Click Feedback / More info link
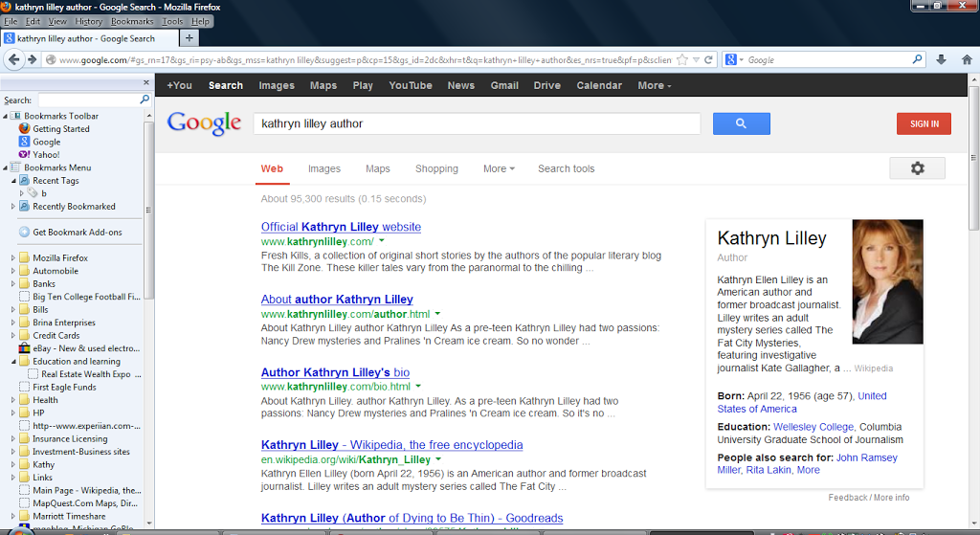 pyautogui.click(x=869, y=498)
